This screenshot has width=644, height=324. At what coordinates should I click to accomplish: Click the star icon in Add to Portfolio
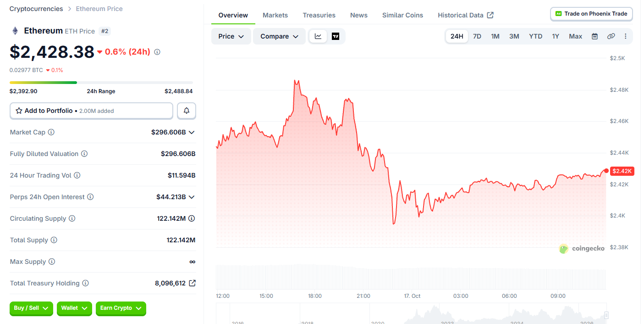(x=19, y=111)
